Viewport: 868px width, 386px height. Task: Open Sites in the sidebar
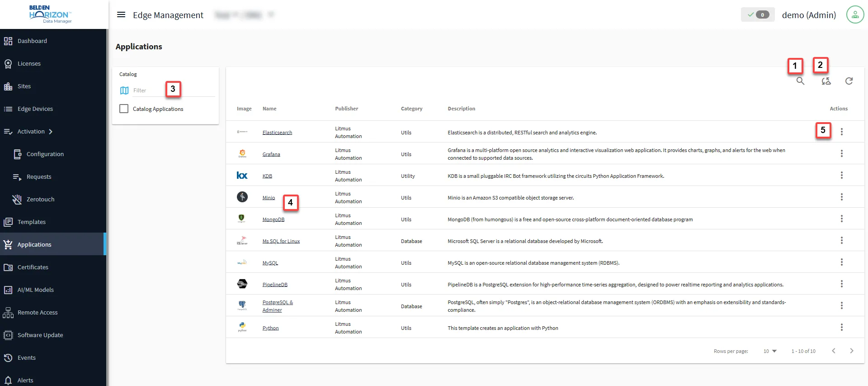click(53, 86)
